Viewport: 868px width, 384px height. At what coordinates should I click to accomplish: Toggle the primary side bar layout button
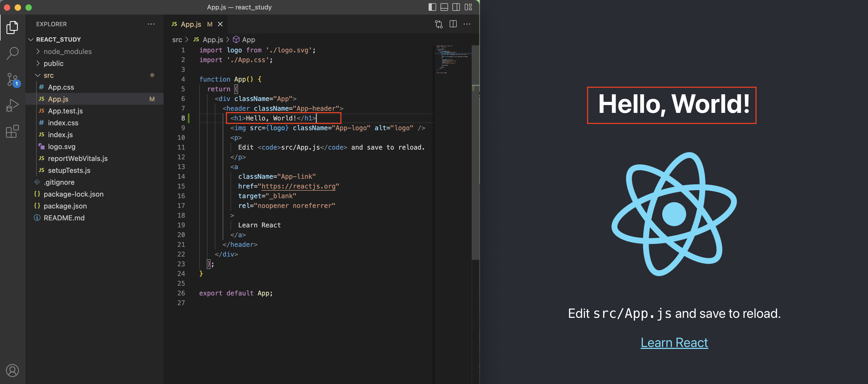pos(432,7)
